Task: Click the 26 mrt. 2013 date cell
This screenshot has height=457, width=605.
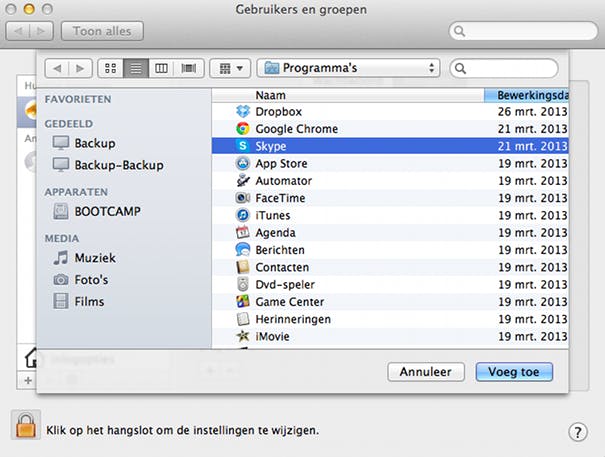Action: [532, 112]
